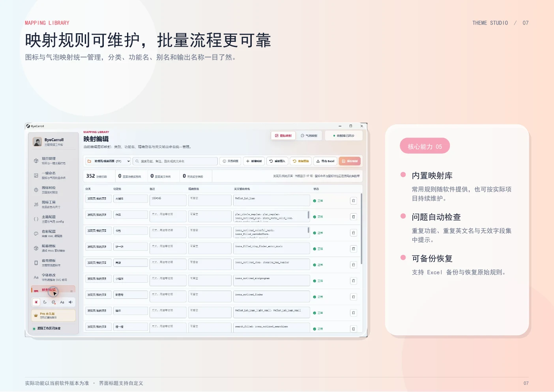This screenshot has height=392, width=554.
Task: Open 主题配置 config page
Action: tap(53, 219)
